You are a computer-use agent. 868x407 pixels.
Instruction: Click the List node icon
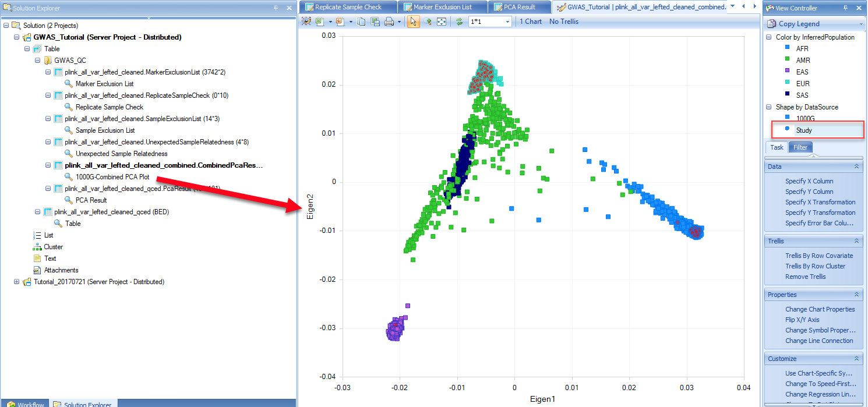click(x=37, y=235)
